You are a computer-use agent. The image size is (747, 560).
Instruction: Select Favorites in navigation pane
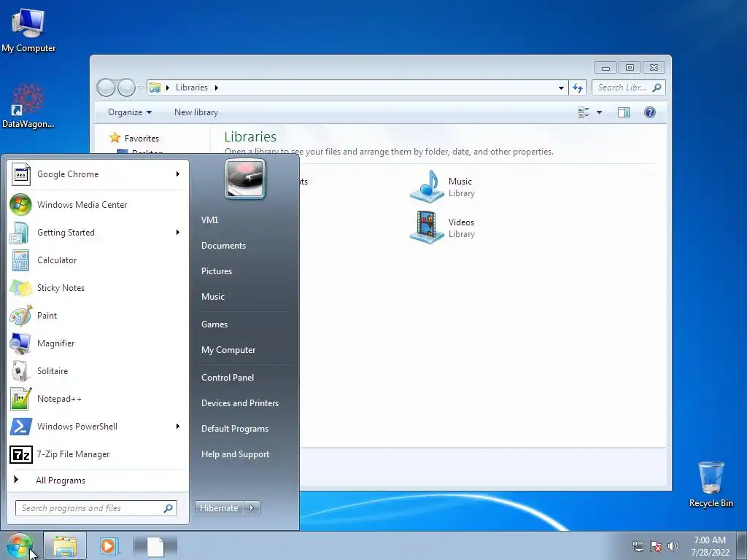[142, 138]
